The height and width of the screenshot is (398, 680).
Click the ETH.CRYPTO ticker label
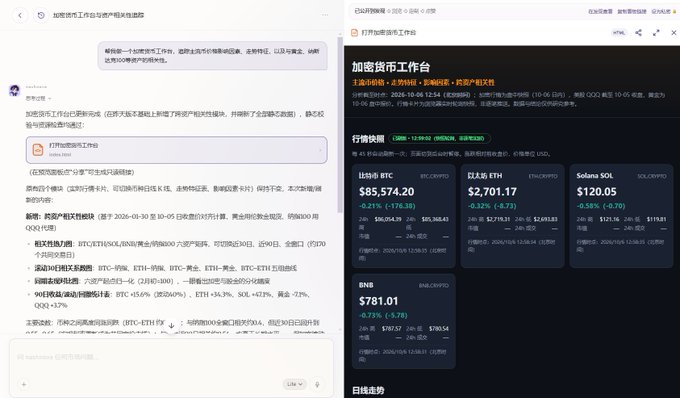(543, 176)
